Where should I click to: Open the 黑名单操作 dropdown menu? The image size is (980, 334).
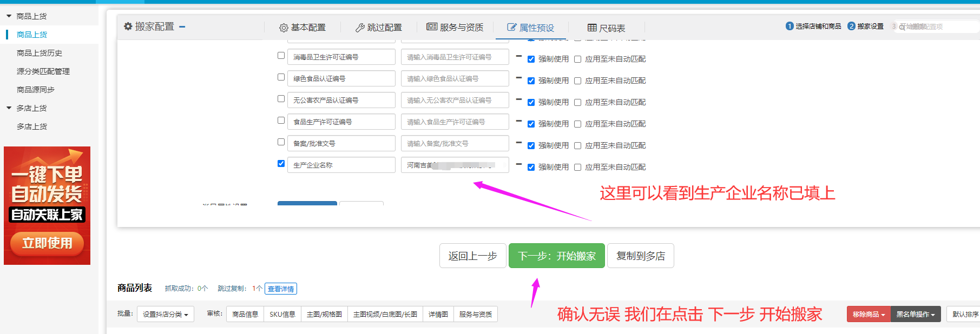pyautogui.click(x=915, y=315)
